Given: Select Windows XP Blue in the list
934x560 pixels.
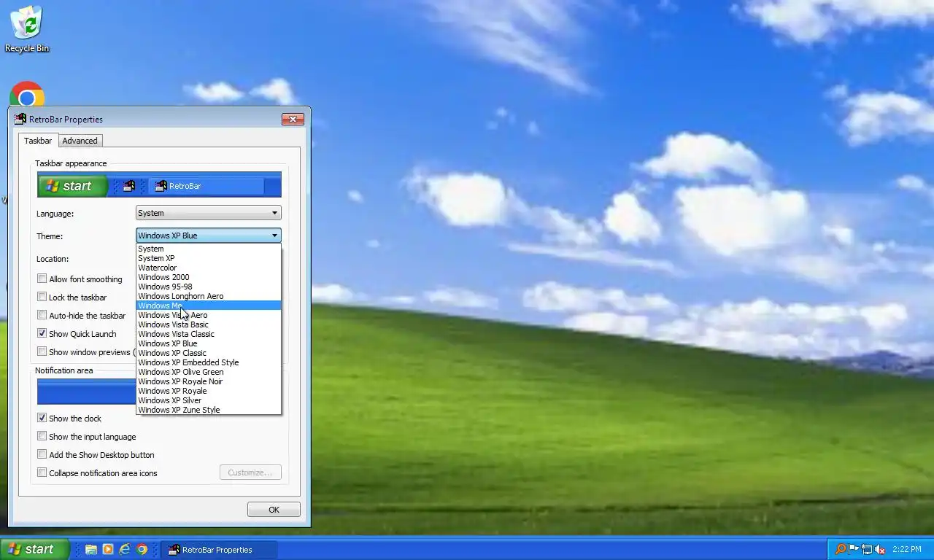Looking at the screenshot, I should click(x=209, y=343).
